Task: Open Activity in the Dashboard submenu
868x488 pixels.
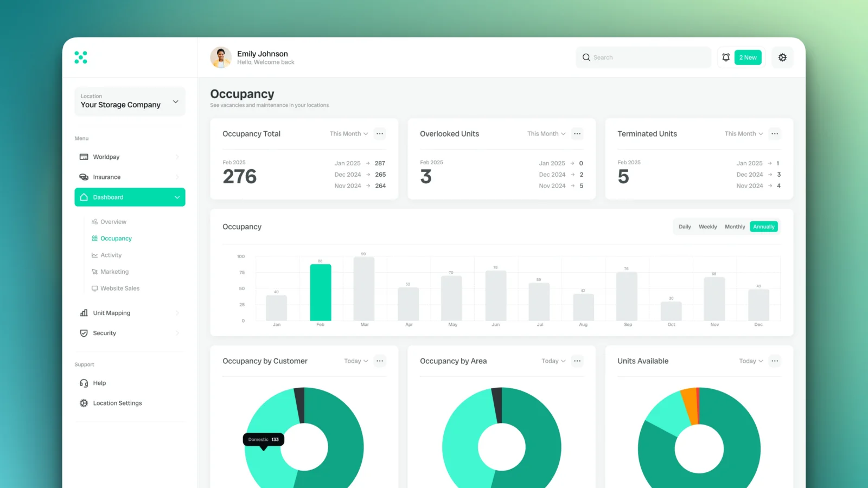Action: pos(111,255)
